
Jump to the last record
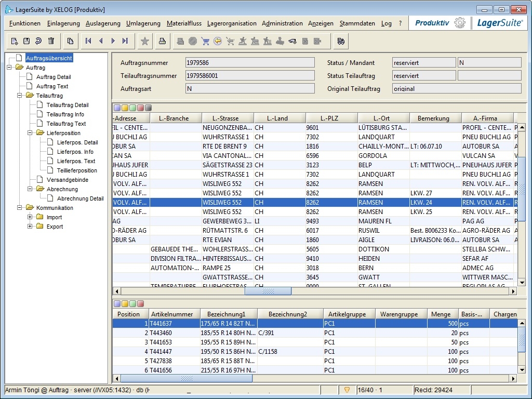pyautogui.click(x=125, y=41)
